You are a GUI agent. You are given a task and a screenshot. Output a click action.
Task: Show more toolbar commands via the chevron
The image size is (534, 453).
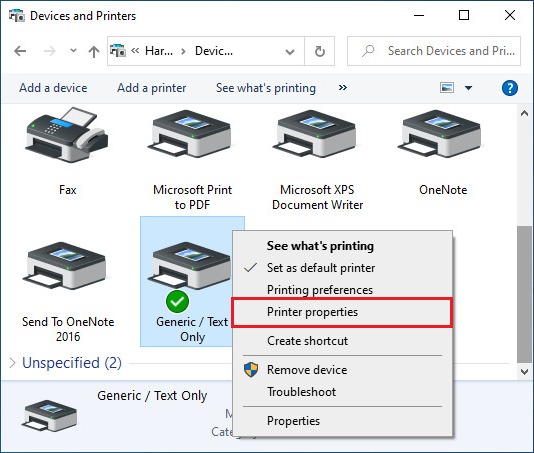[x=343, y=88]
